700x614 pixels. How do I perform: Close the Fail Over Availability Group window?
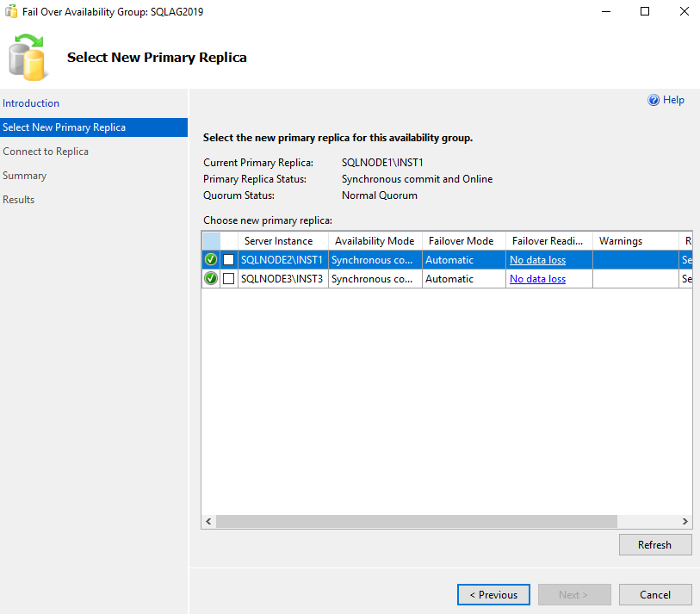coord(684,11)
